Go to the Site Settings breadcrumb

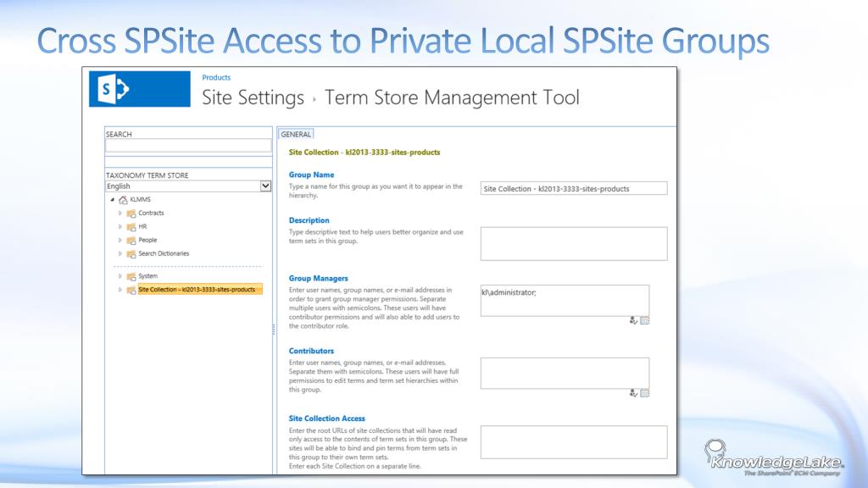pos(253,98)
